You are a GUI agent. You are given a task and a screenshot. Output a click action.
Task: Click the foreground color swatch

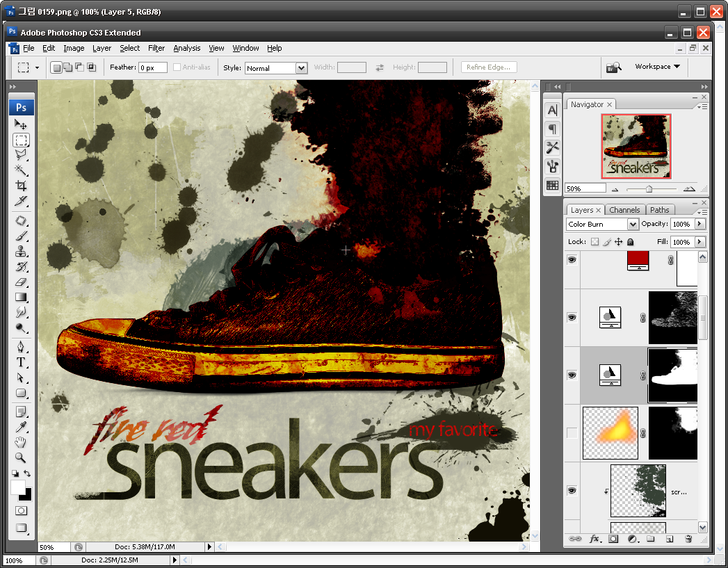click(17, 487)
